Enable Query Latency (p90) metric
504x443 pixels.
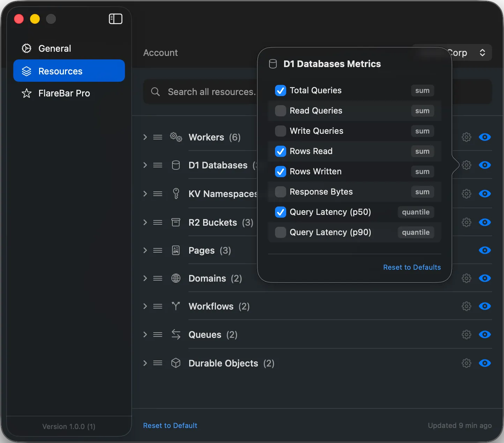point(281,232)
